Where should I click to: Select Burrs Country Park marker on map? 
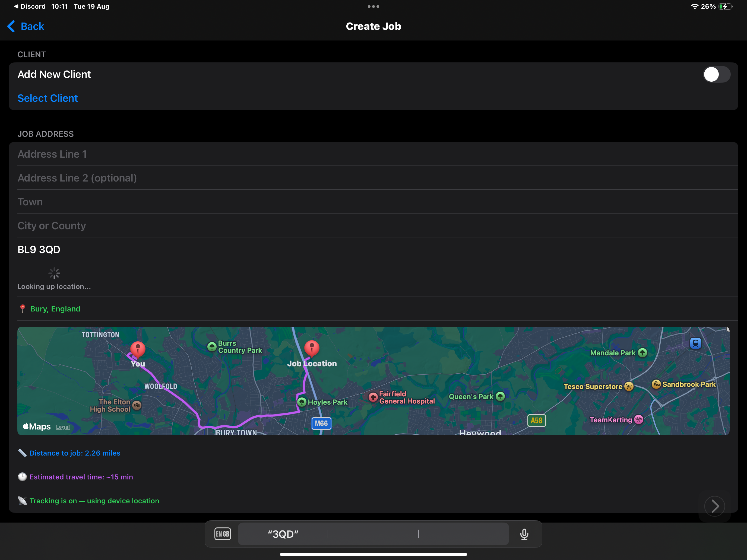pyautogui.click(x=212, y=347)
